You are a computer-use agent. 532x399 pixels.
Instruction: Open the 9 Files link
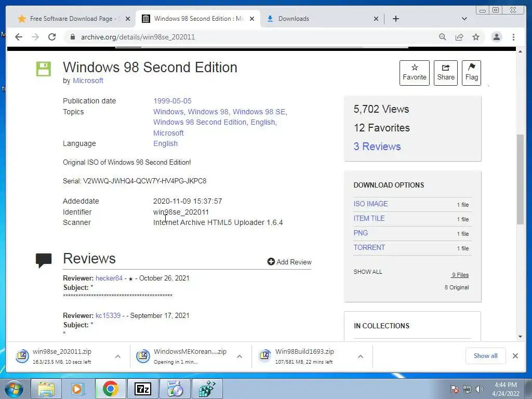460,275
